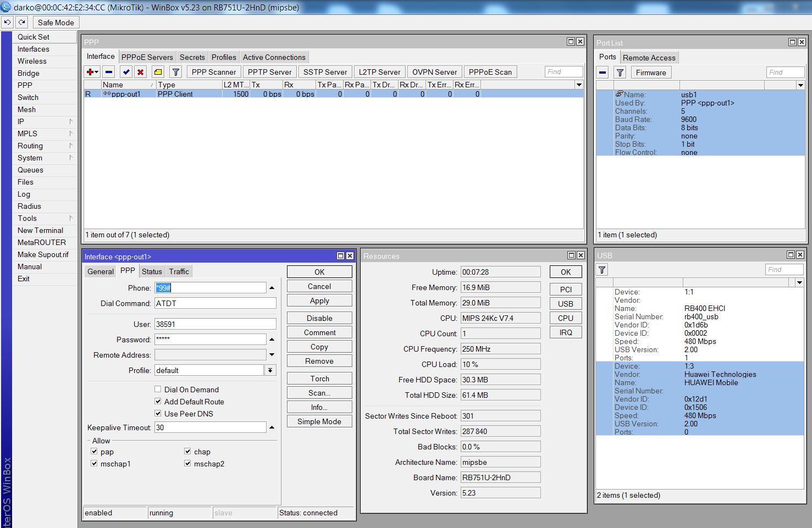The height and width of the screenshot is (528, 812).
Task: Open the Remote Access tab in Port List
Action: pos(649,57)
